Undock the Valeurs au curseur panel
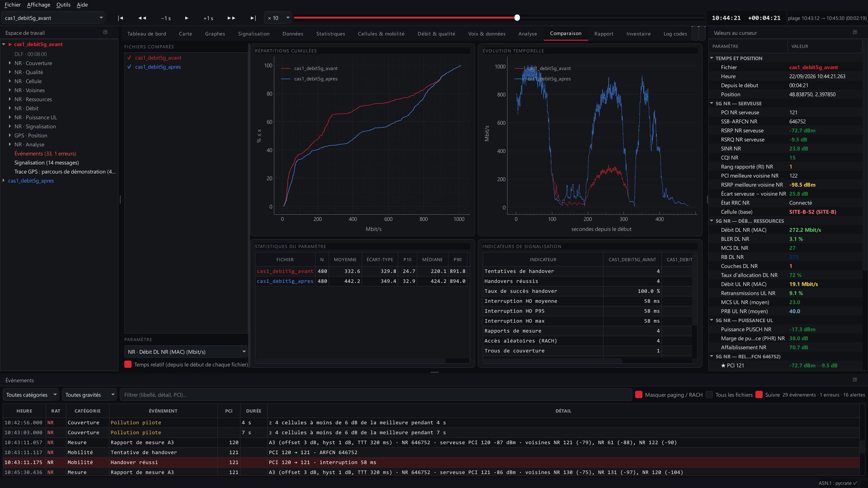 click(855, 32)
